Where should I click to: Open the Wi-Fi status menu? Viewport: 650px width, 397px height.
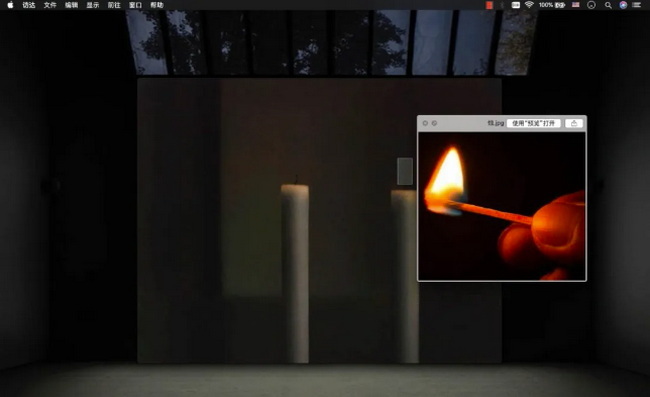529,5
